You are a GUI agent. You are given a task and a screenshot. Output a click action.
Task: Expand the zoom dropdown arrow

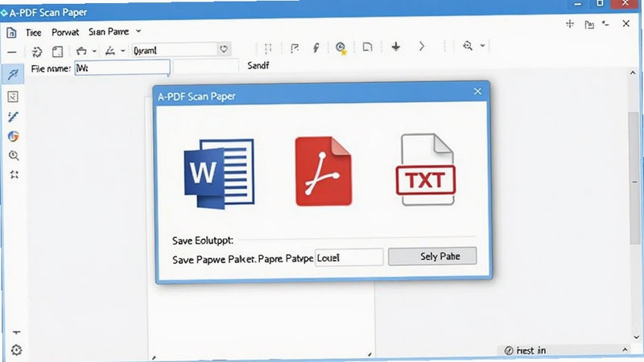pyautogui.click(x=482, y=46)
